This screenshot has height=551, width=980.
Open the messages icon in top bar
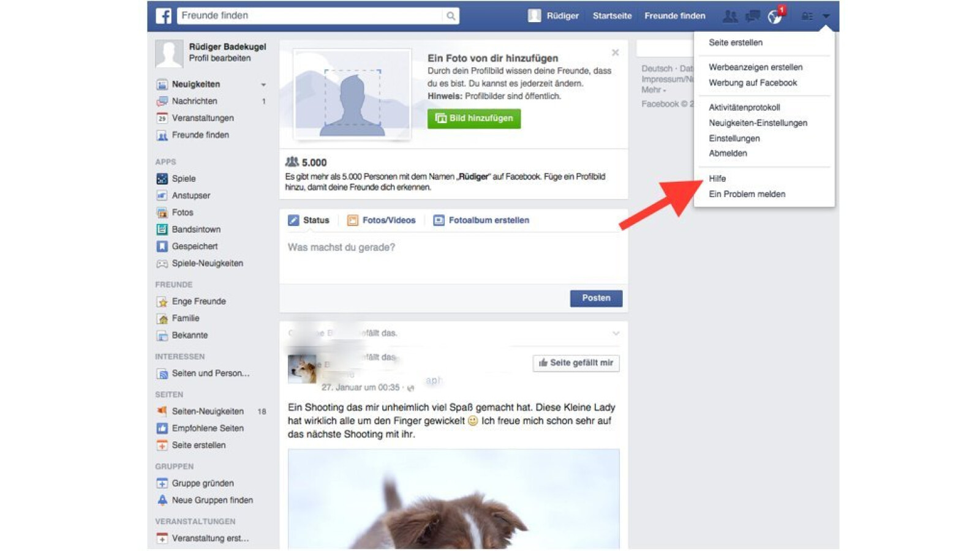(753, 17)
